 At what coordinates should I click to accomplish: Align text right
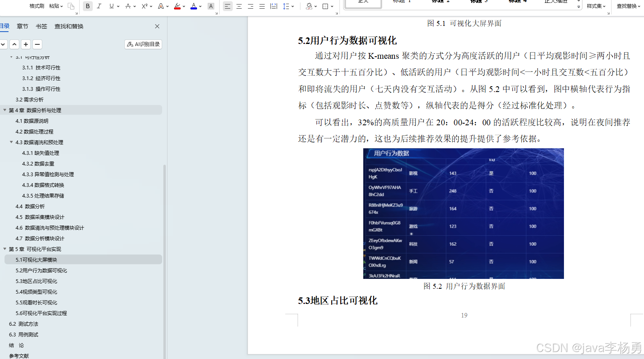coord(250,6)
